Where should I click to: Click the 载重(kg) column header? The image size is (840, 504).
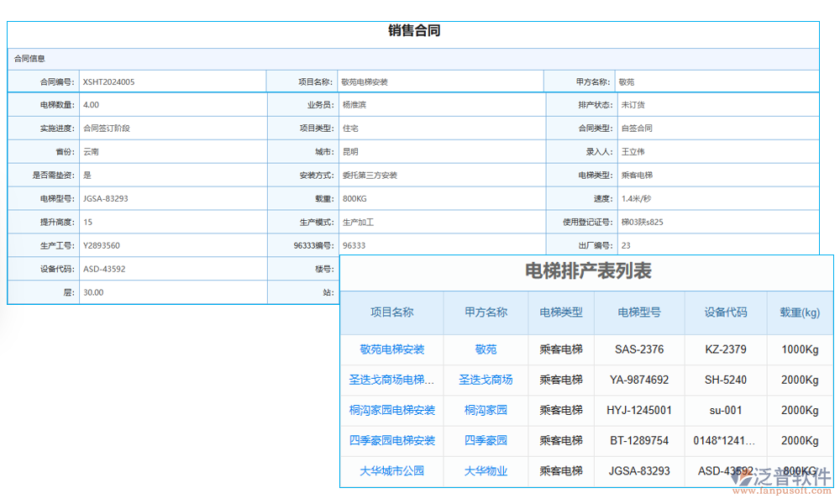click(x=799, y=312)
